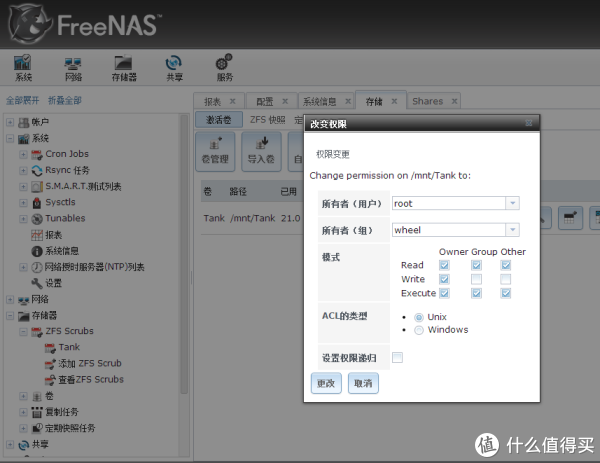Screen dimensions: 600x463
Task: Open the 网络 toolbar icon
Action: (x=73, y=66)
